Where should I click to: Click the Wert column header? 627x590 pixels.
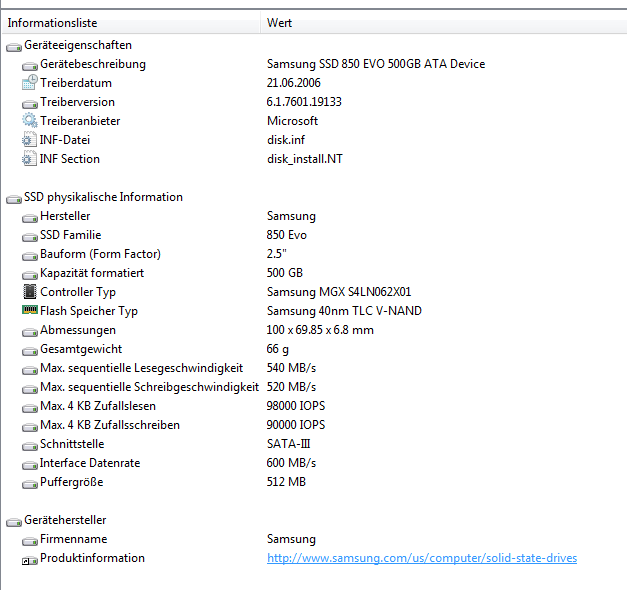444,23
